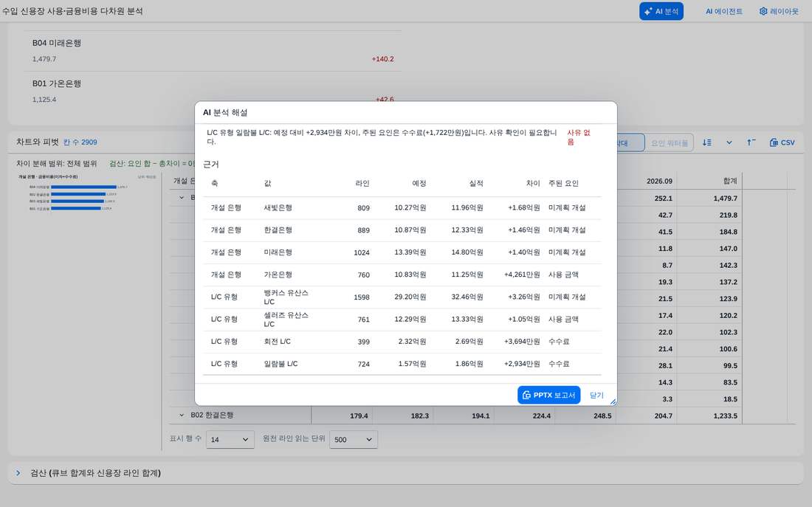This screenshot has height=507, width=812.
Task: Click the 실적 column header
Action: (476, 183)
